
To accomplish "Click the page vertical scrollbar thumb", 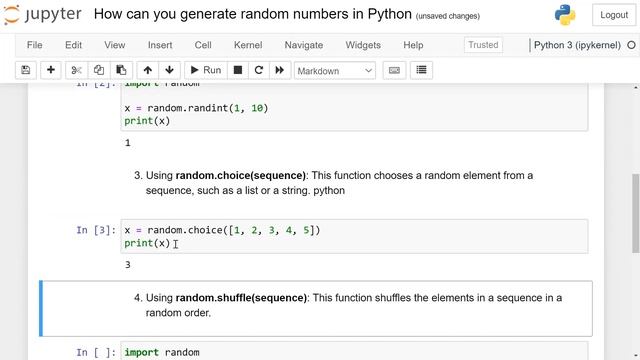I will point(636,213).
